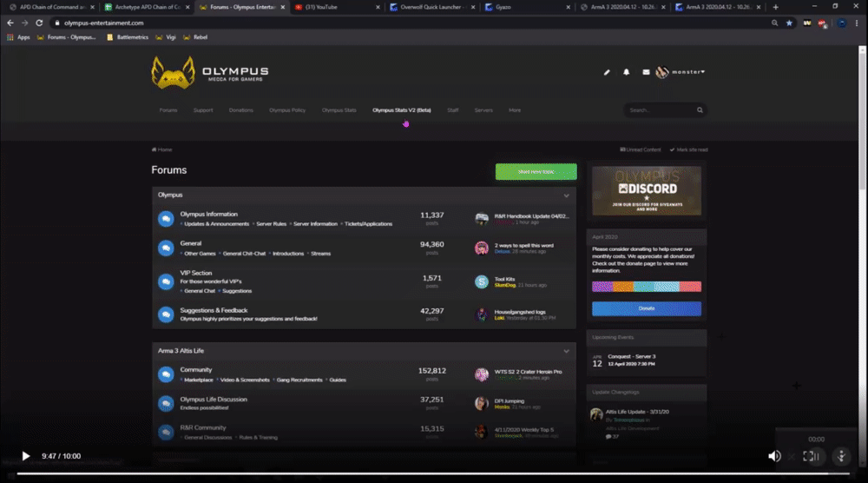
Task: Click the browser back arrow
Action: (10, 23)
